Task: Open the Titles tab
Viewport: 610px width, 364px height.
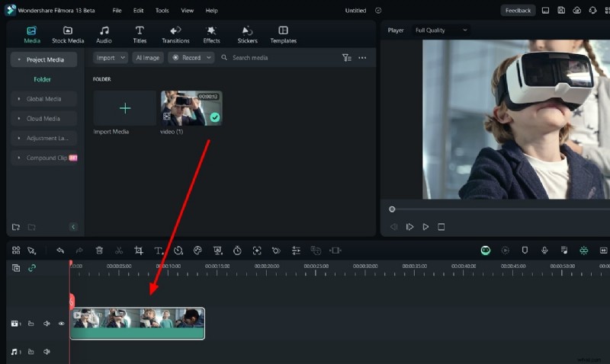Action: [140, 34]
